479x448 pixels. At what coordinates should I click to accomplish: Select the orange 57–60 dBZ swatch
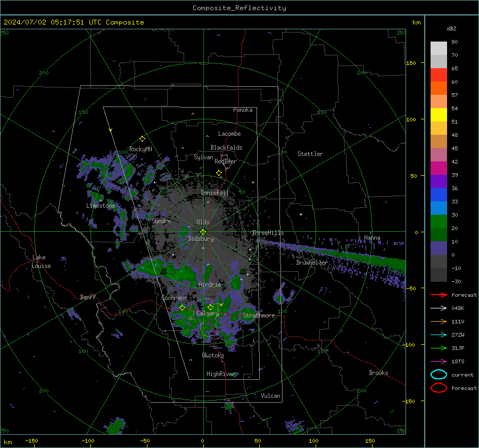coord(439,88)
